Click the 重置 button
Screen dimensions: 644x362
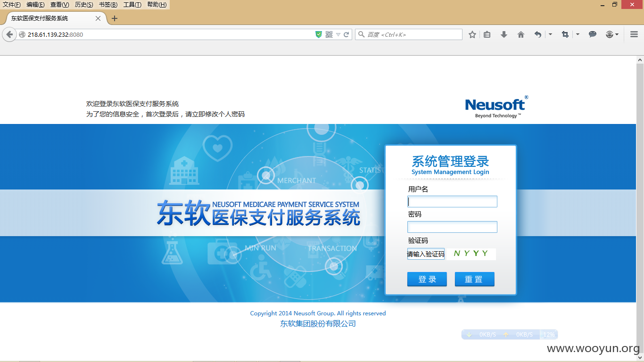click(x=475, y=279)
